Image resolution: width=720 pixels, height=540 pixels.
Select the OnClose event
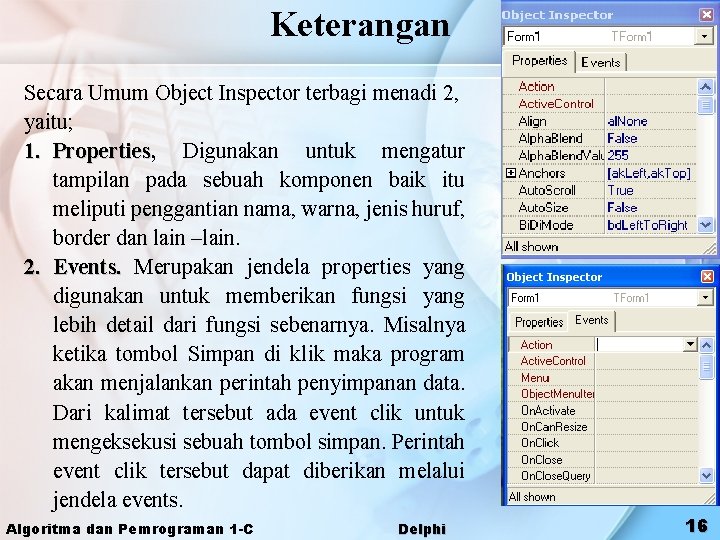point(541,460)
